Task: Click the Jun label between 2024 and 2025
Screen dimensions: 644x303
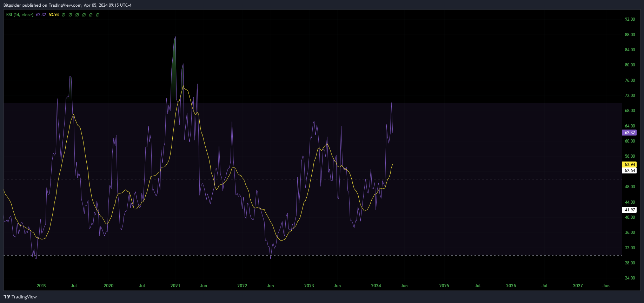Action: pos(404,286)
